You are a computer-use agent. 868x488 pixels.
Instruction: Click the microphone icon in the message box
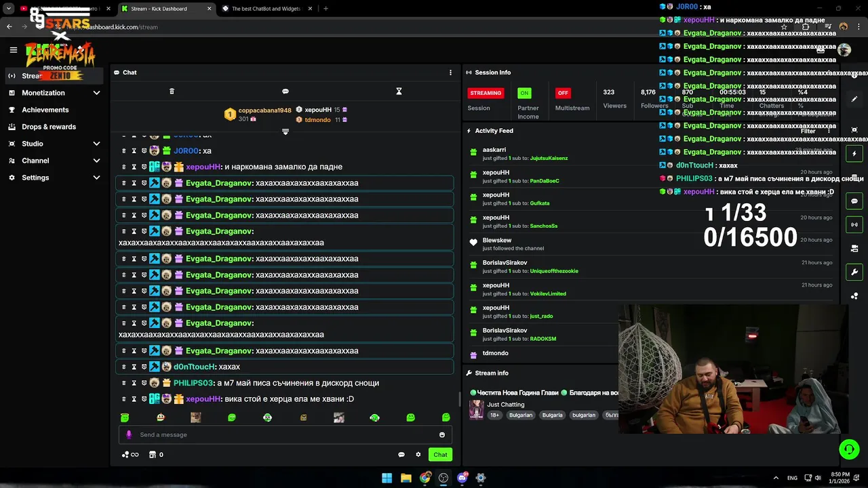pos(129,434)
